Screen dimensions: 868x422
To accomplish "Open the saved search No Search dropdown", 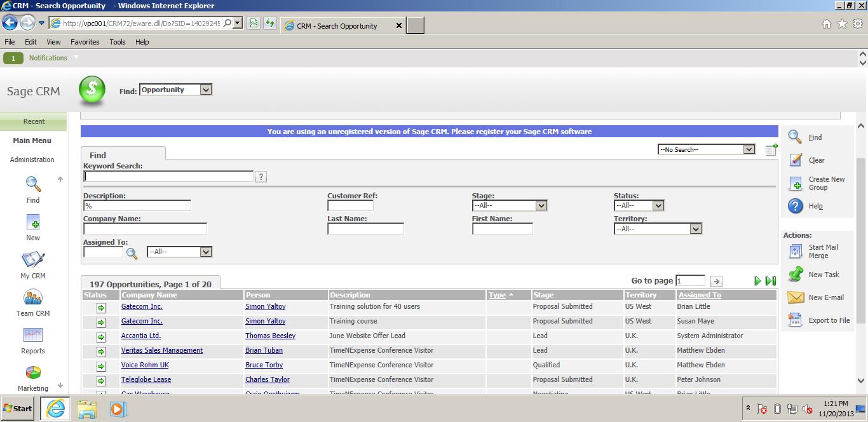I will 749,149.
